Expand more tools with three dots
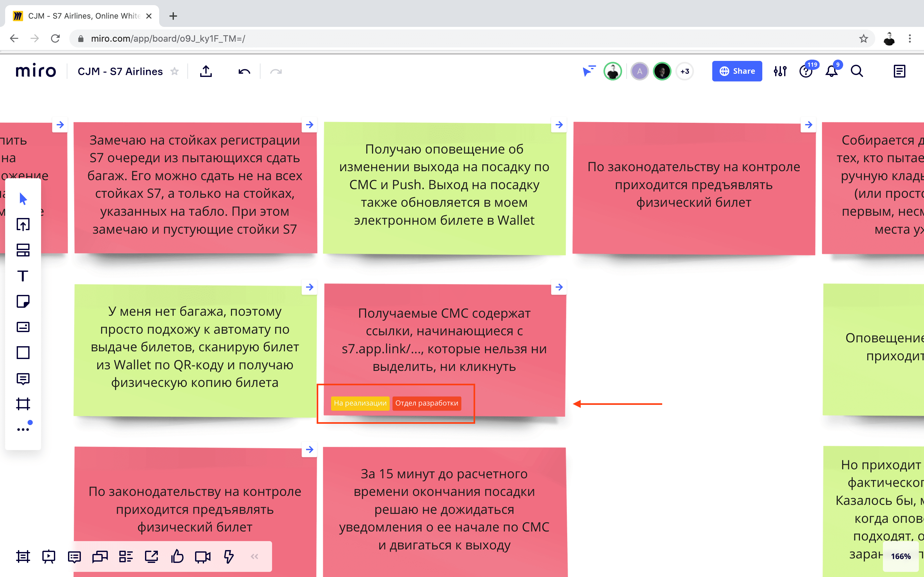This screenshot has width=924, height=577. 23,429
